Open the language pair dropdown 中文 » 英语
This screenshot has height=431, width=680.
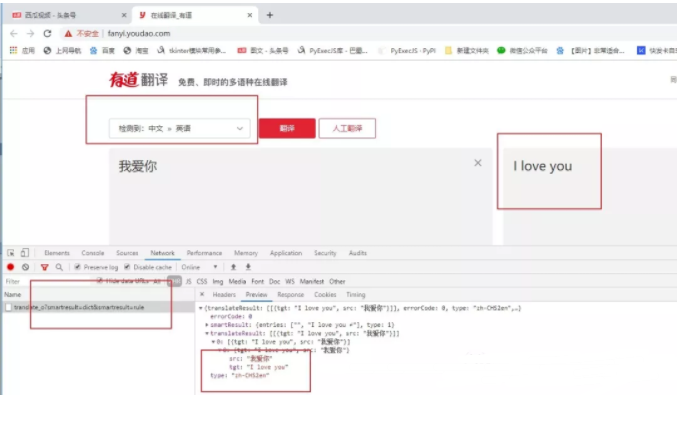pos(180,128)
